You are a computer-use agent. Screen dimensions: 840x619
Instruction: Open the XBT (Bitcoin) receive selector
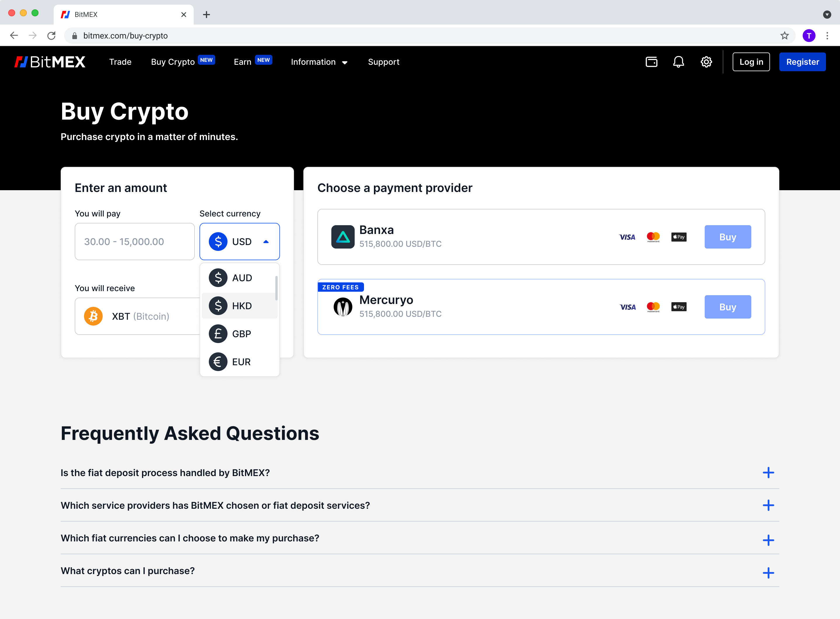click(137, 316)
